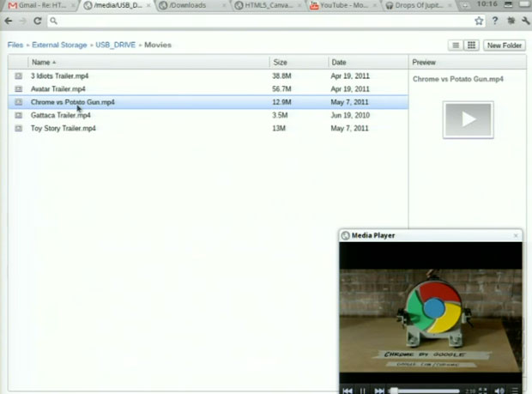Select Gattaca Trailer.mp4 file
The width and height of the screenshot is (532, 394).
[x=209, y=115]
